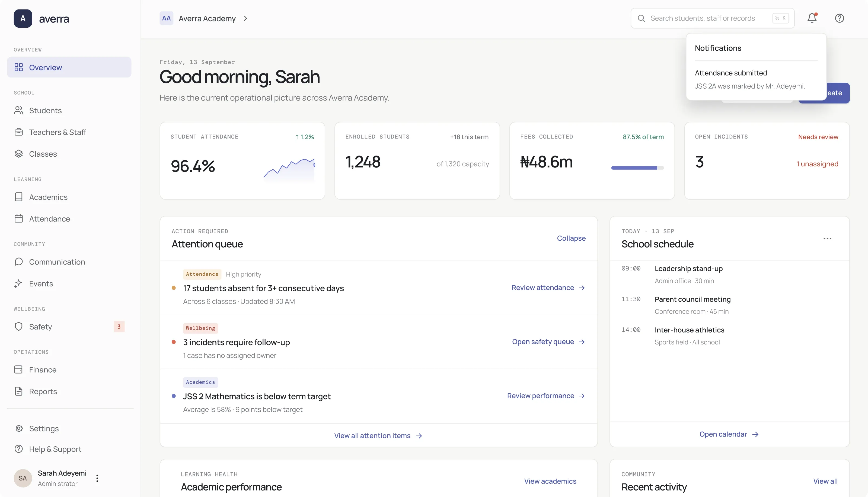868x497 pixels.
Task: Click Review attendance link
Action: [548, 288]
